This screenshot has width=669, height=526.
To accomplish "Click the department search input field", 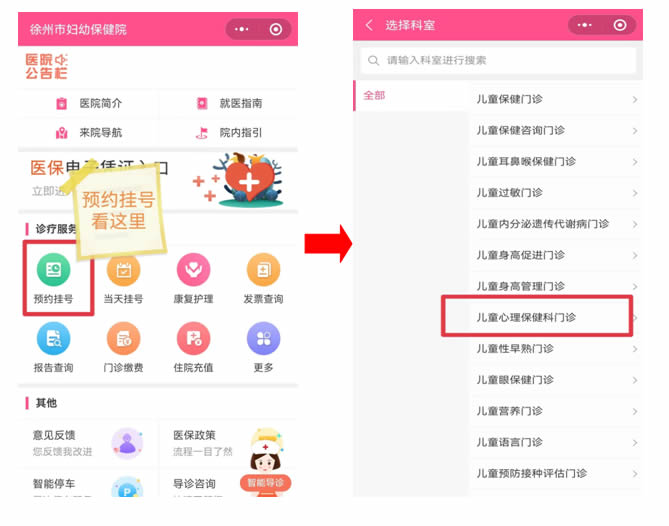I will click(498, 61).
